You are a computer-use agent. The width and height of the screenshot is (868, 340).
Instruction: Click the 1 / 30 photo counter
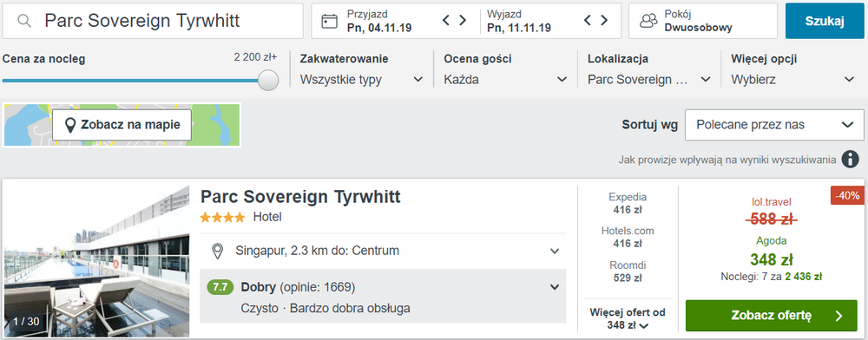(x=26, y=321)
